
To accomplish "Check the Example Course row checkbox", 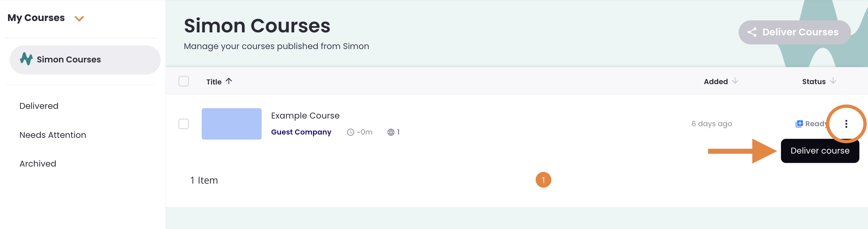I will (x=184, y=124).
